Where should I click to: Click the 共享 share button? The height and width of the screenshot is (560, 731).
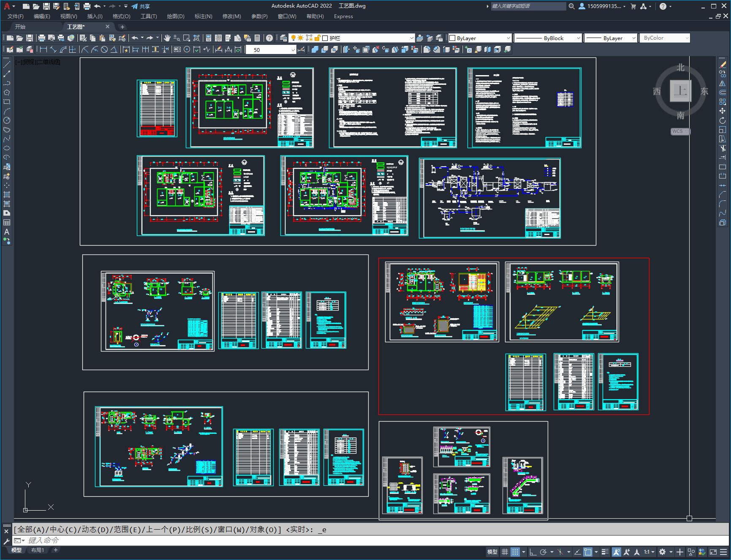pos(141,6)
